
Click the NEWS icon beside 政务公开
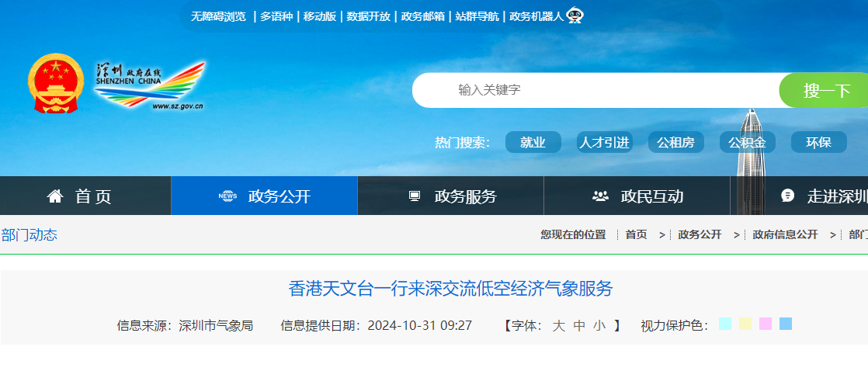[227, 196]
